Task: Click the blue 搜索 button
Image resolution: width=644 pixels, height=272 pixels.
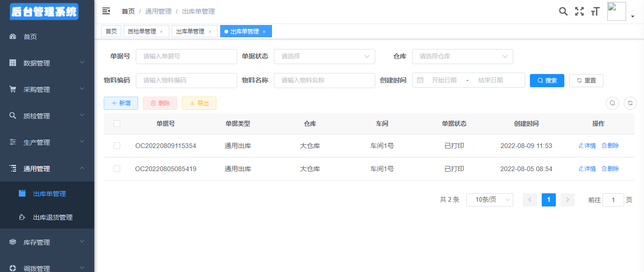Action: tap(547, 81)
